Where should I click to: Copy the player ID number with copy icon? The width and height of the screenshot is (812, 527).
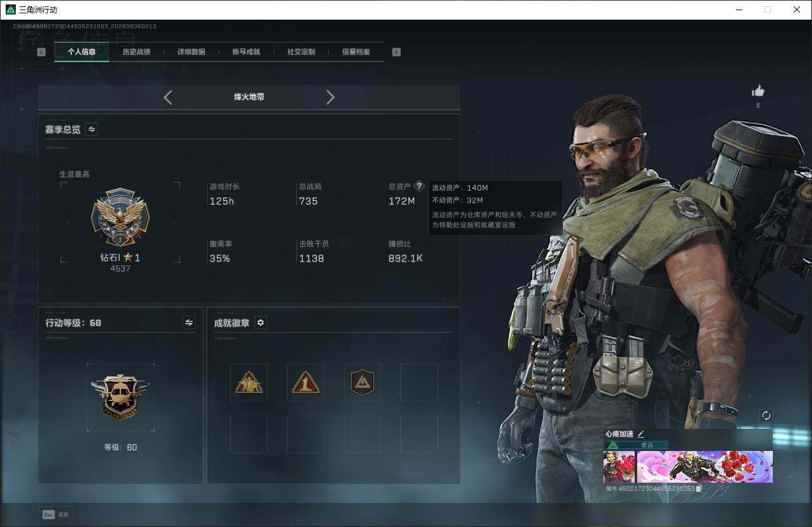pyautogui.click(x=699, y=489)
